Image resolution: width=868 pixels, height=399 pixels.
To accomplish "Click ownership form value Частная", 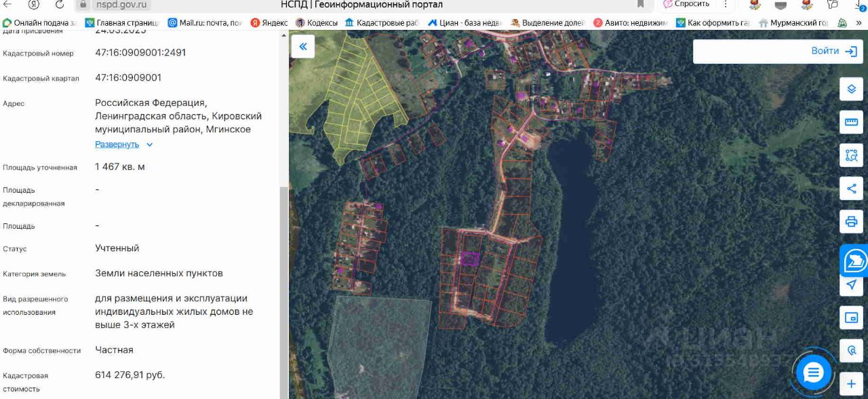I will 114,349.
